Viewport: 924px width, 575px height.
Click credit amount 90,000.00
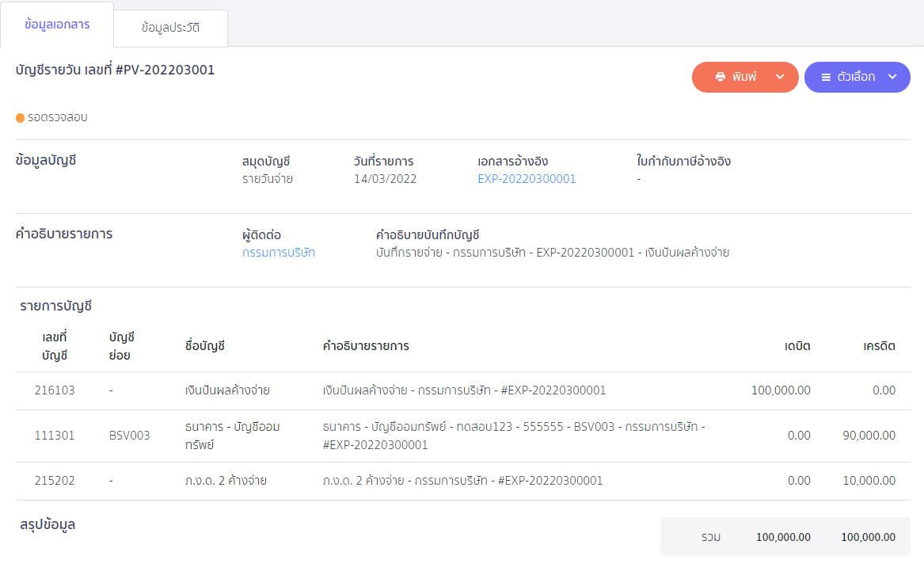coord(869,436)
